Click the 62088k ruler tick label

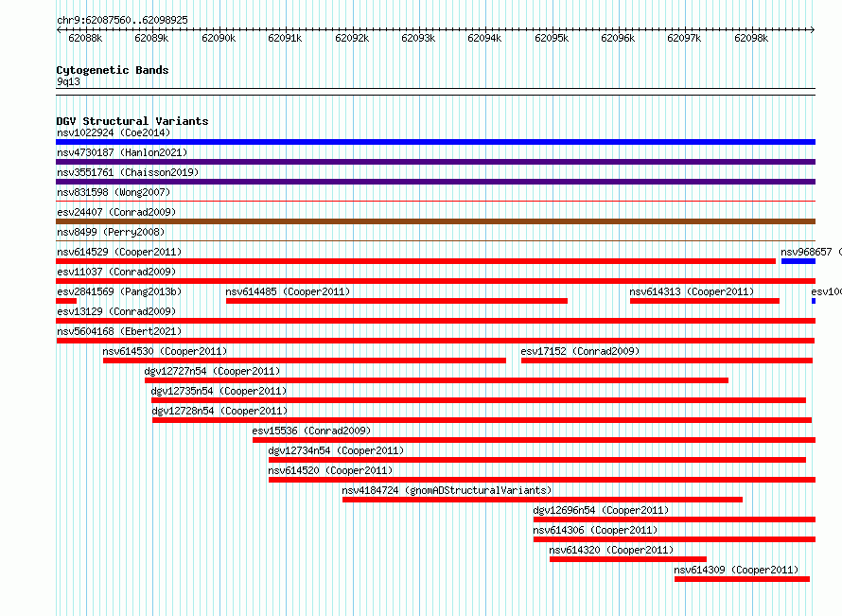85,38
